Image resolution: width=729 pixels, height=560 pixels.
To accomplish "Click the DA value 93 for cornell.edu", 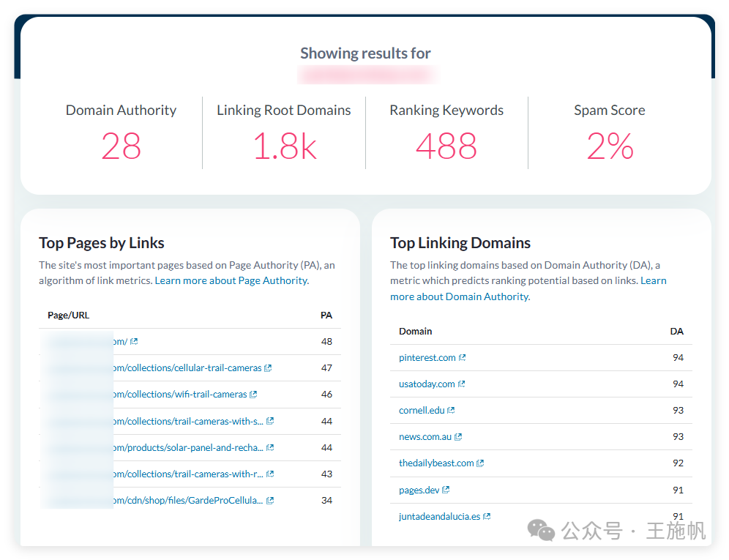I will [678, 411].
